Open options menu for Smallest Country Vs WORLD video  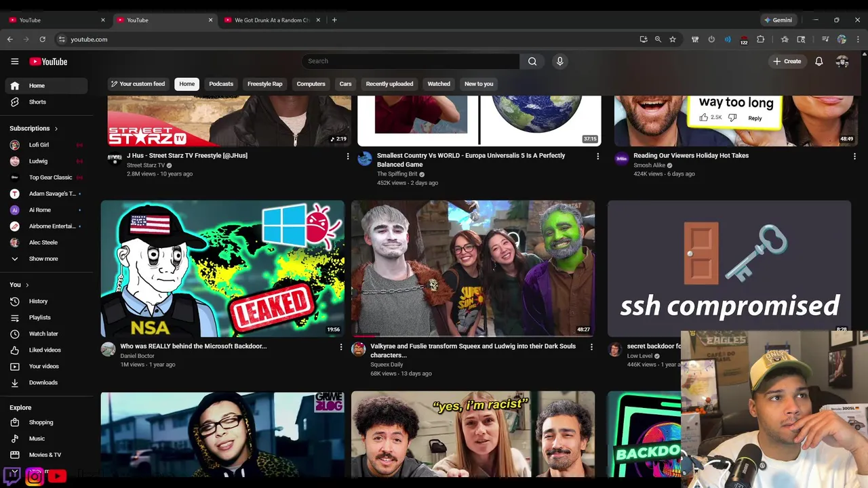pos(597,156)
